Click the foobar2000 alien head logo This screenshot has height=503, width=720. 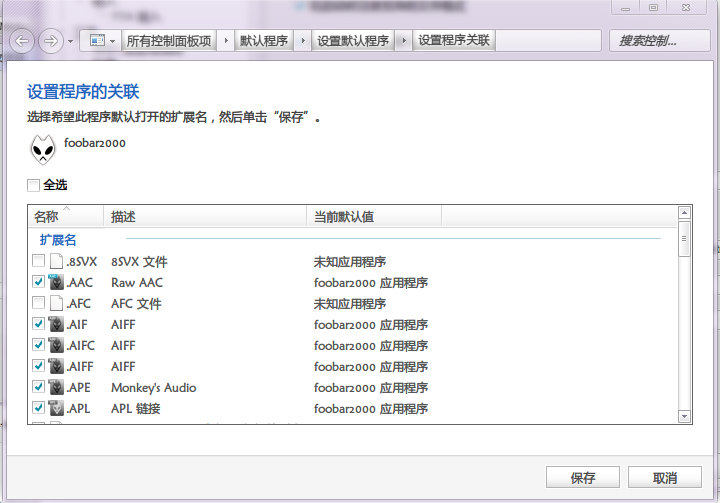(43, 149)
